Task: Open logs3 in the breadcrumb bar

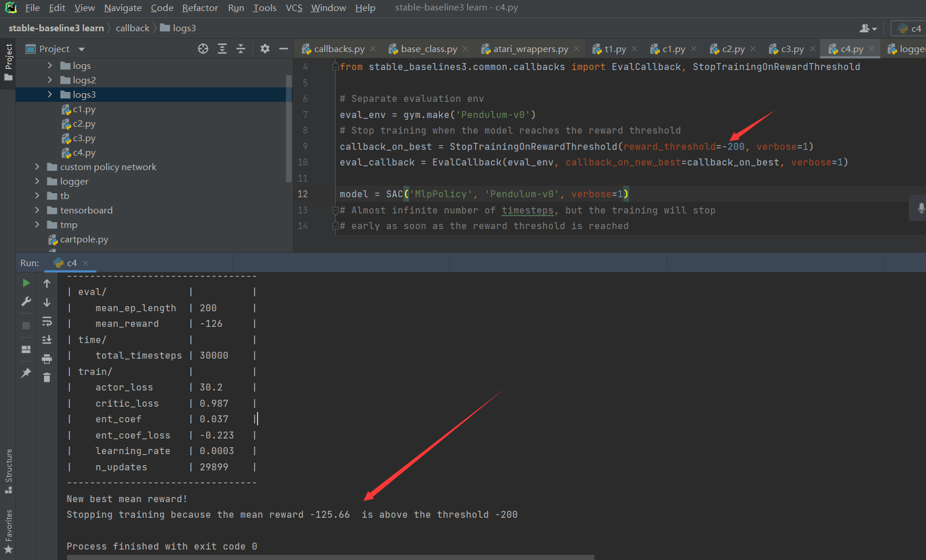Action: (185, 27)
